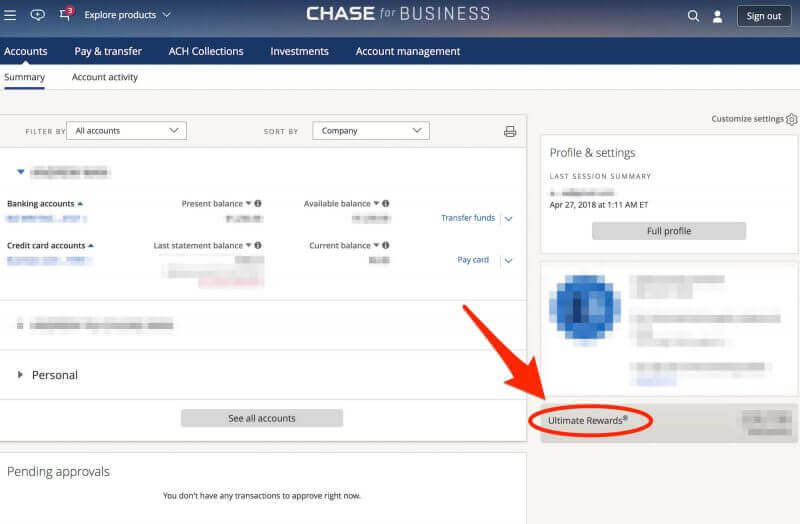This screenshot has height=524, width=800.
Task: Print the account summary
Action: point(510,132)
